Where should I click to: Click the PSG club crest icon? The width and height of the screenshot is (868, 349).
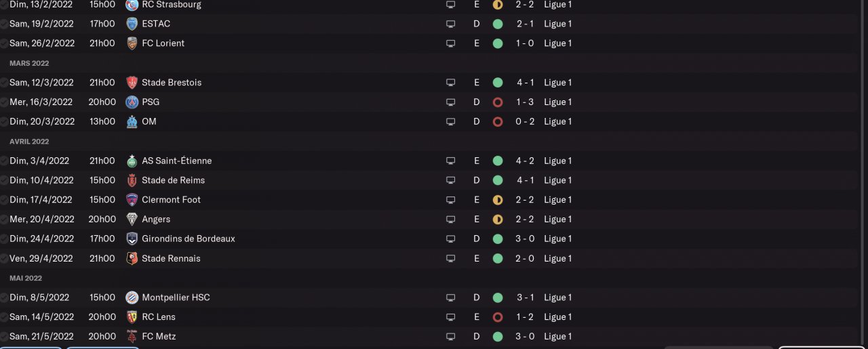132,102
